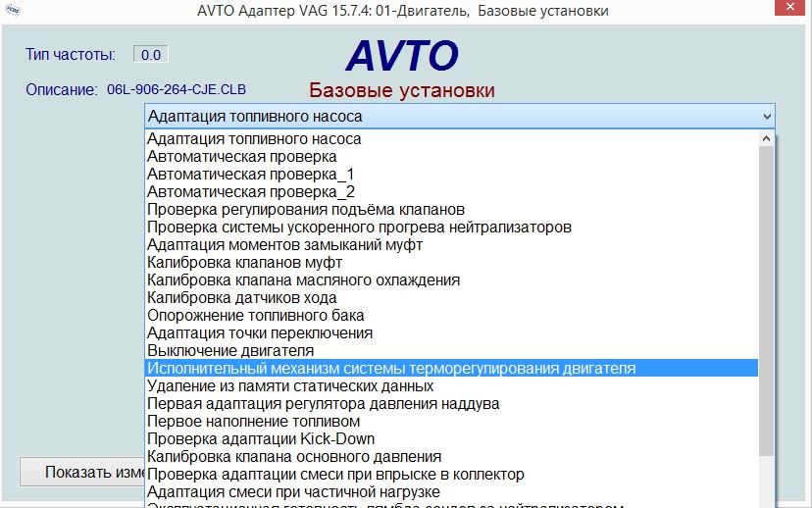Screen dimensions: 812x508
Task: Pick Удаление из памяти статических данных
Action: (x=451, y=385)
